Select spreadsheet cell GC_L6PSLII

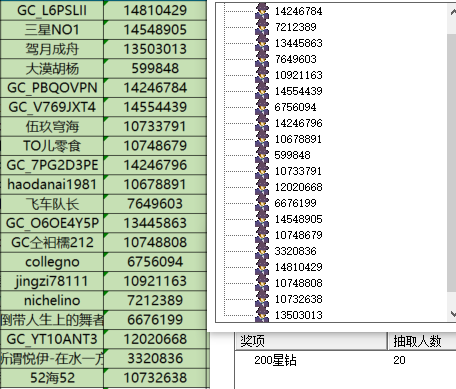[52, 11]
